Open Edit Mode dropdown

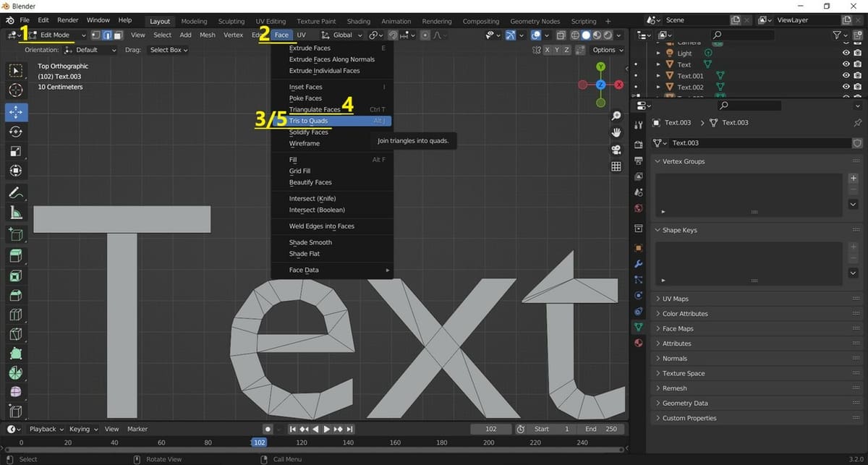[58, 35]
